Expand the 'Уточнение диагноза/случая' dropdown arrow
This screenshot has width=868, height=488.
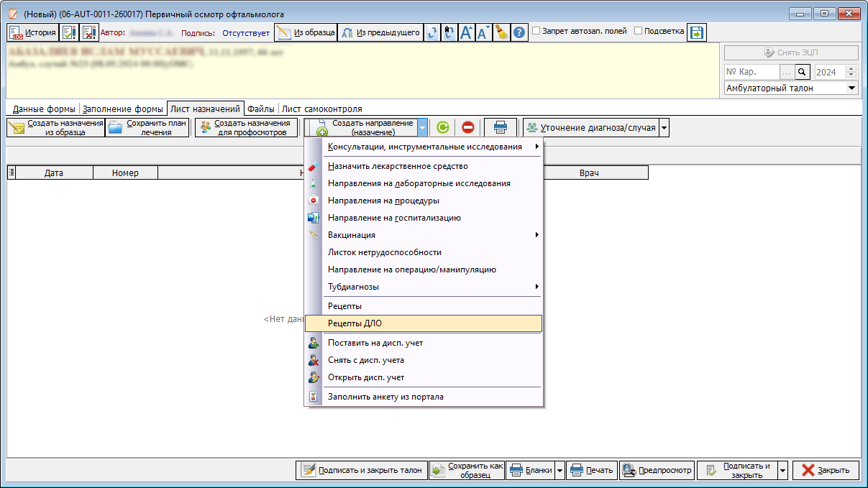click(664, 127)
